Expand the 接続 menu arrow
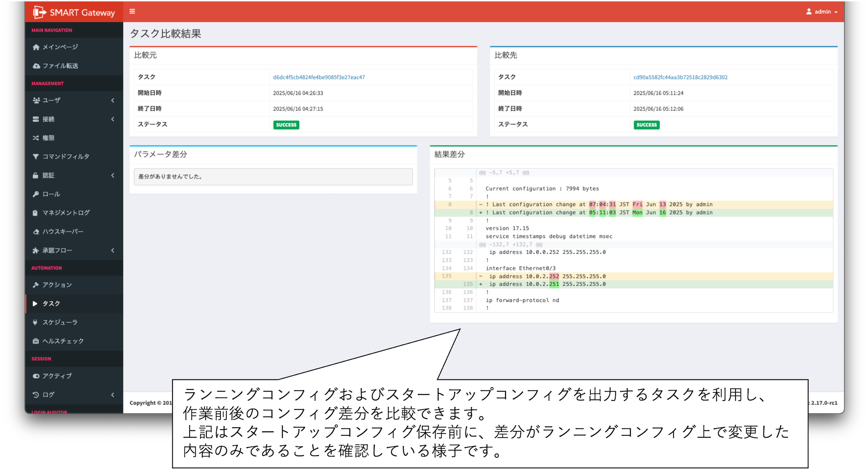 coord(113,119)
